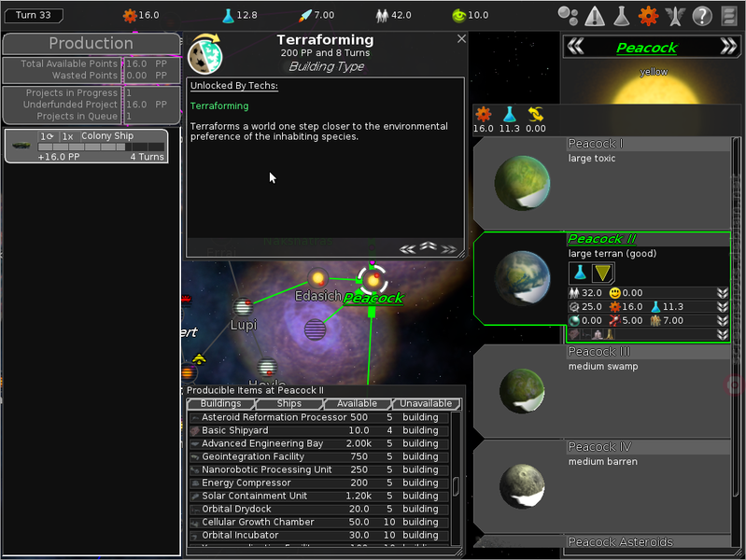Go to next system with right double arrow

[728, 47]
